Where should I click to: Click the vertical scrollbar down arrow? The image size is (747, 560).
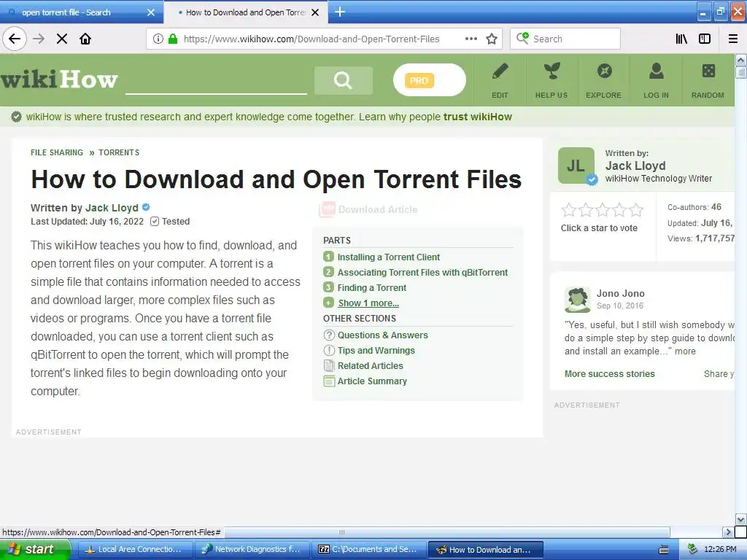click(740, 519)
